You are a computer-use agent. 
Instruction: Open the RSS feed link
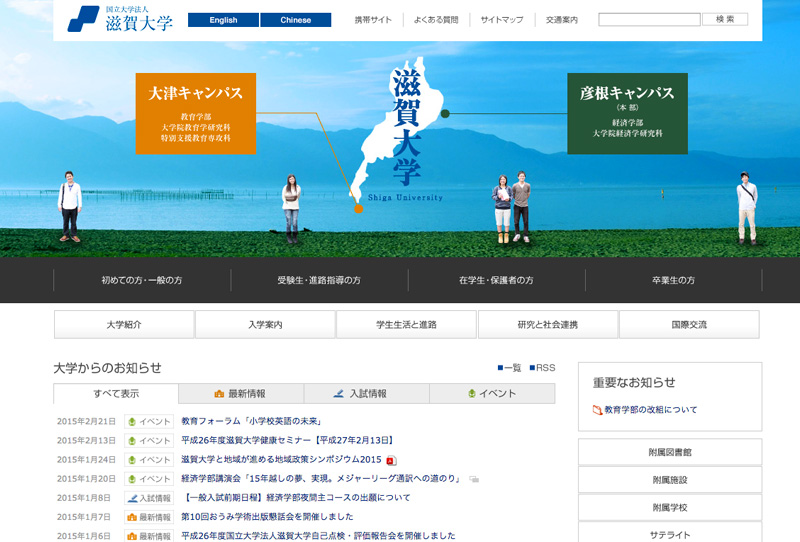543,368
